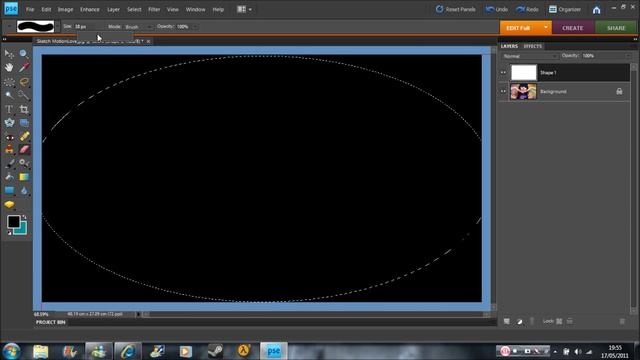Click the brush Size input field

point(86,27)
